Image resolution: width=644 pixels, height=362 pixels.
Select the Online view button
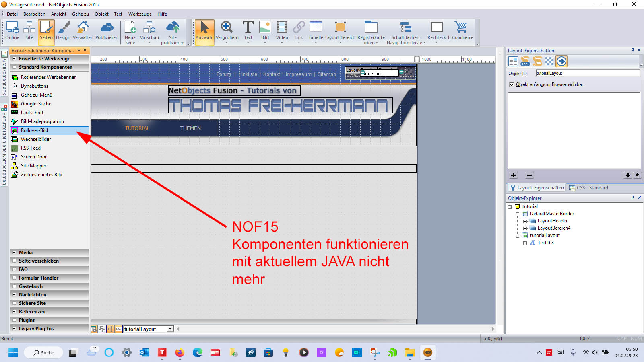12,31
